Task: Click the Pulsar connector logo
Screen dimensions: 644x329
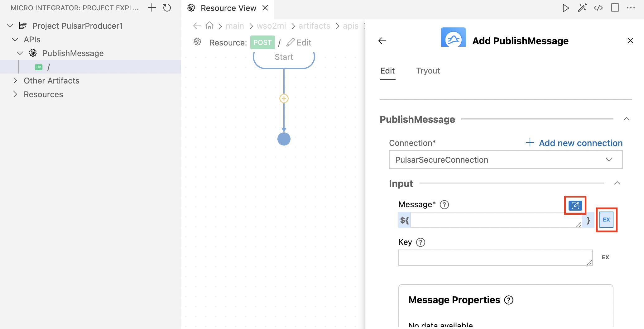Action: pyautogui.click(x=453, y=37)
